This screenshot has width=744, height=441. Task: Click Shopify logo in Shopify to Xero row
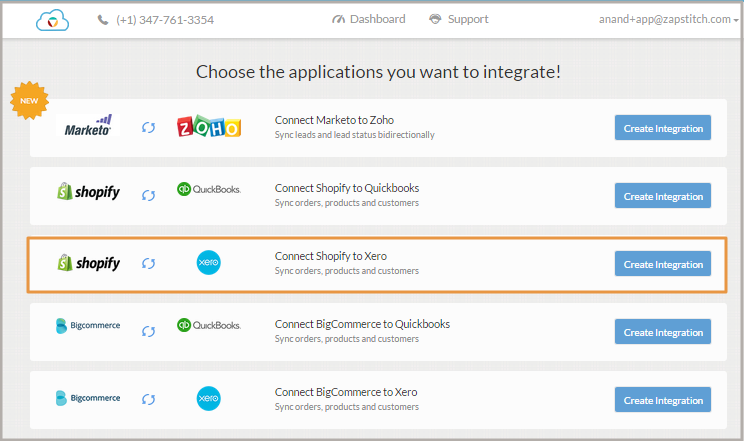coord(89,263)
